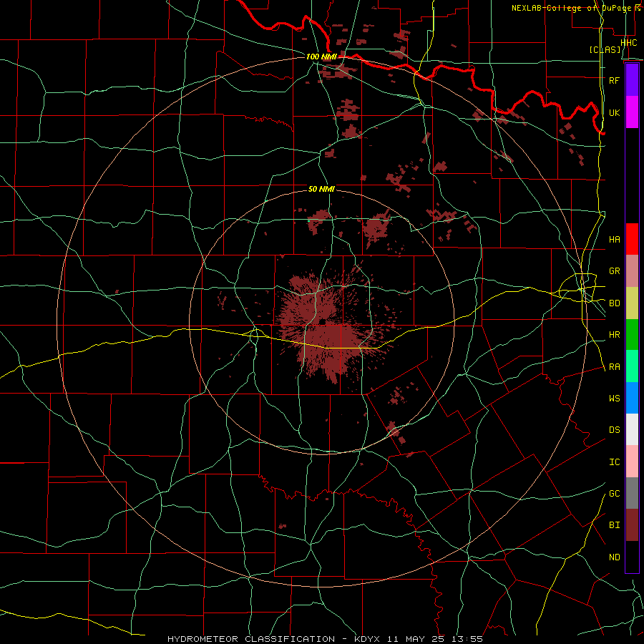Click the blue WS color swatch
The height and width of the screenshot is (644, 644).
[632, 398]
